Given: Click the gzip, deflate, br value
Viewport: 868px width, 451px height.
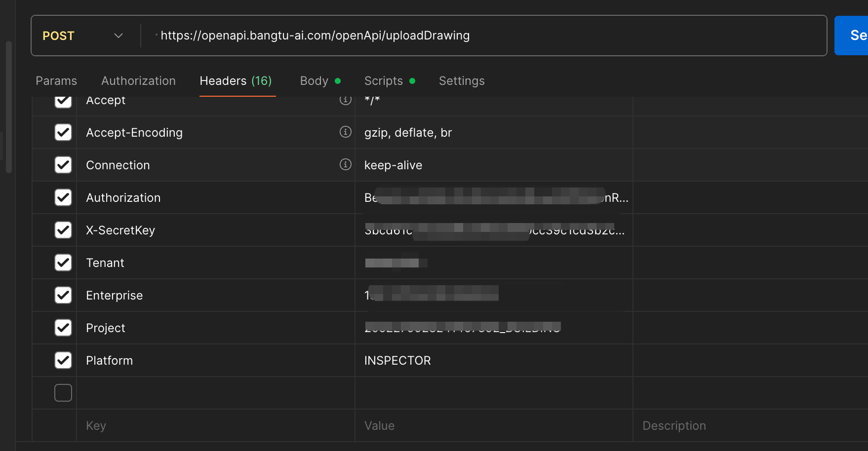Looking at the screenshot, I should [x=408, y=133].
